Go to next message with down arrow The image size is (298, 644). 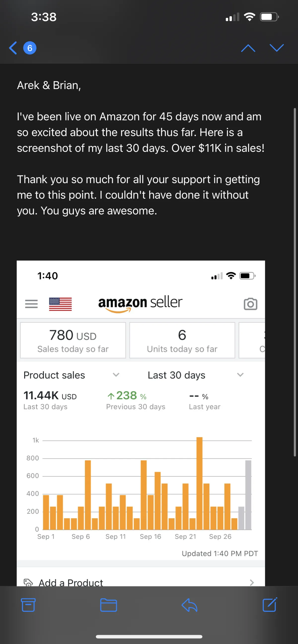[x=276, y=48]
